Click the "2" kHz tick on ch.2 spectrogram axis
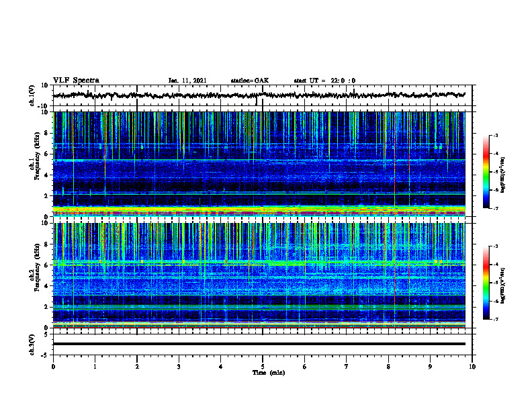 point(47,307)
